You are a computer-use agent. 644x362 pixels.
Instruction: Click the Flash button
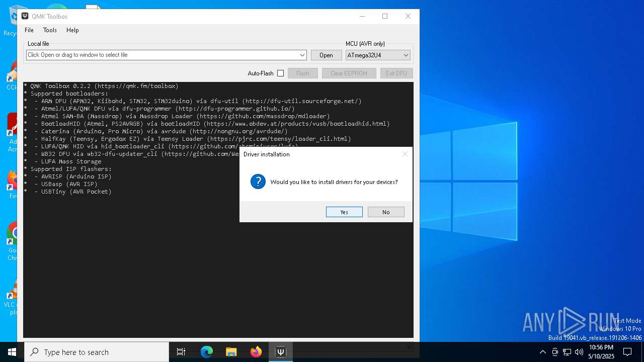302,73
